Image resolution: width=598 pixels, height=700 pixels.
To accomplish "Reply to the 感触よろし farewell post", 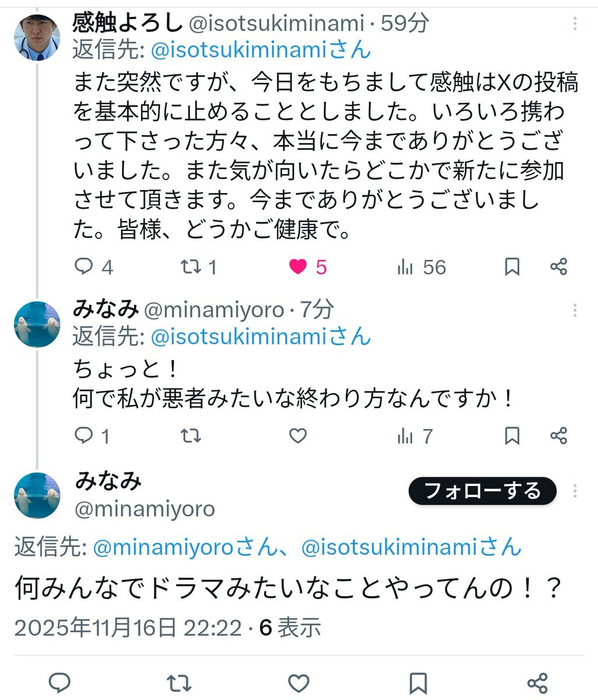I will click(85, 267).
